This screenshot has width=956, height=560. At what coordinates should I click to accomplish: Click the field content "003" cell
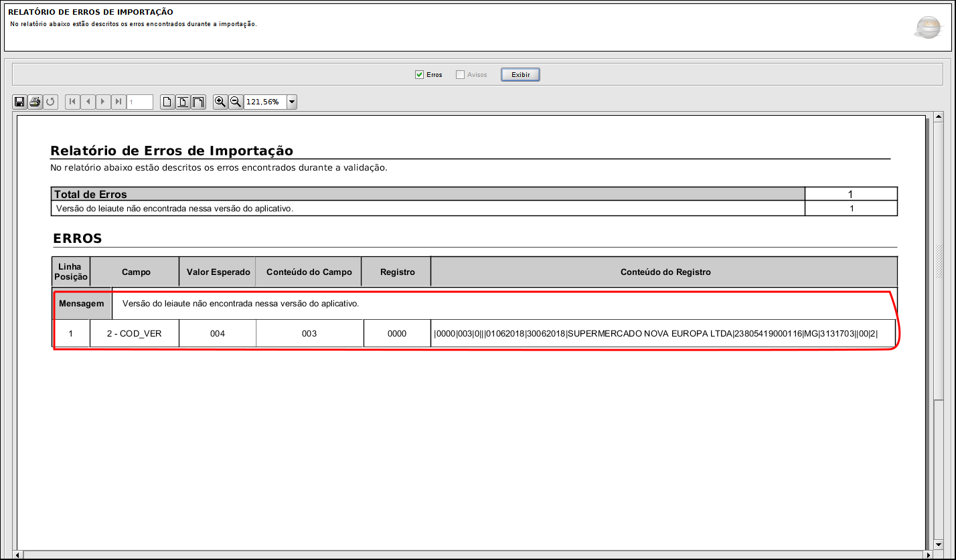point(309,333)
